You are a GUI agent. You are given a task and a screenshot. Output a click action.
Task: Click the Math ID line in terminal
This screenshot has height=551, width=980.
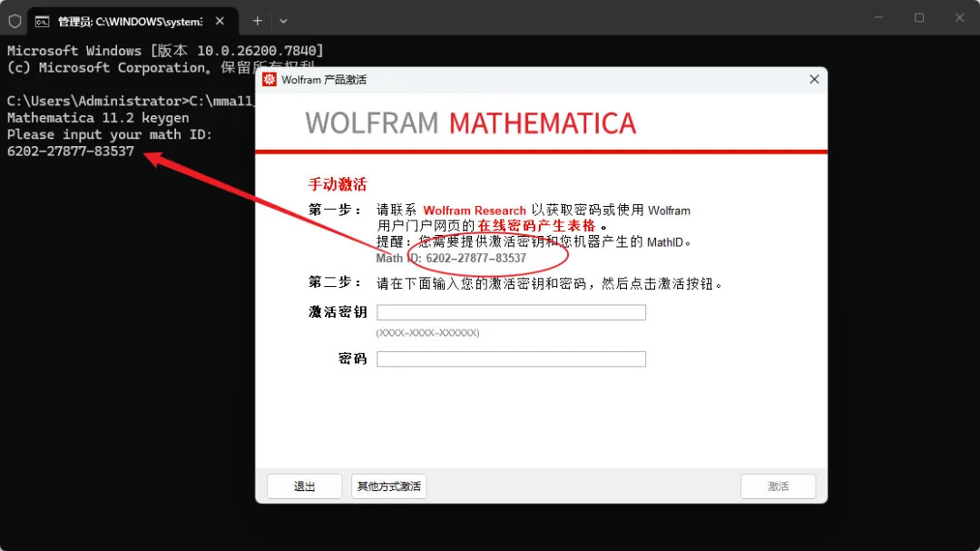(71, 152)
